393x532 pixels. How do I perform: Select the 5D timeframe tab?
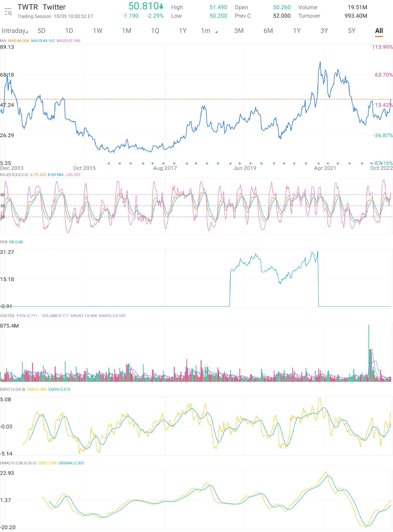[42, 31]
